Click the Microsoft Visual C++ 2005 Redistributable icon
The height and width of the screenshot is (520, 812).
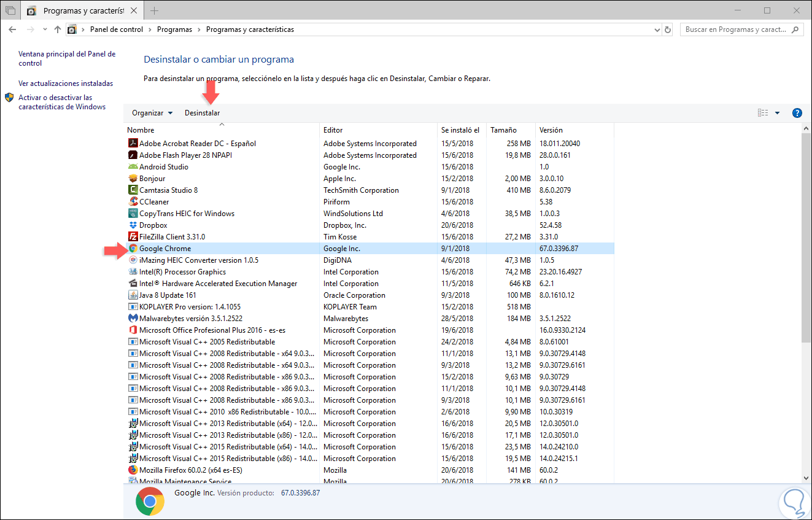click(133, 342)
